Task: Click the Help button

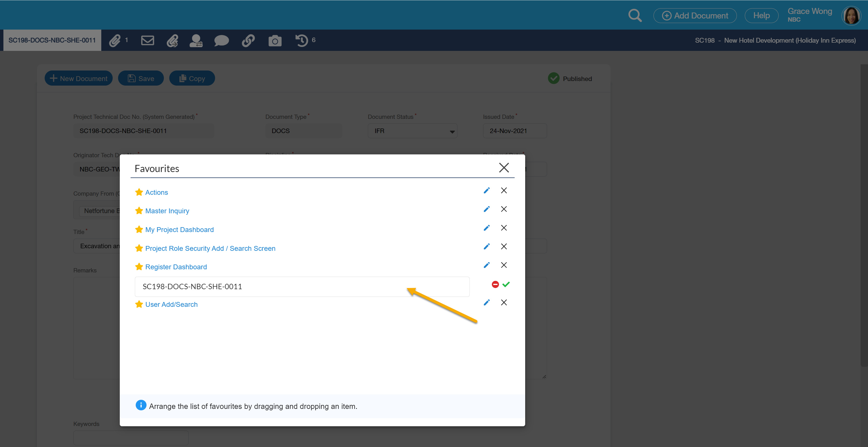Action: tap(761, 15)
